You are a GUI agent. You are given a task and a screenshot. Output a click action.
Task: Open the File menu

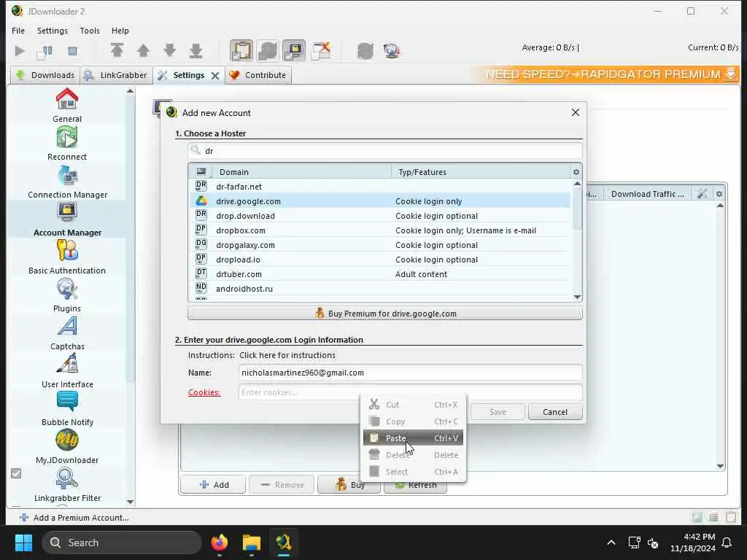18,31
